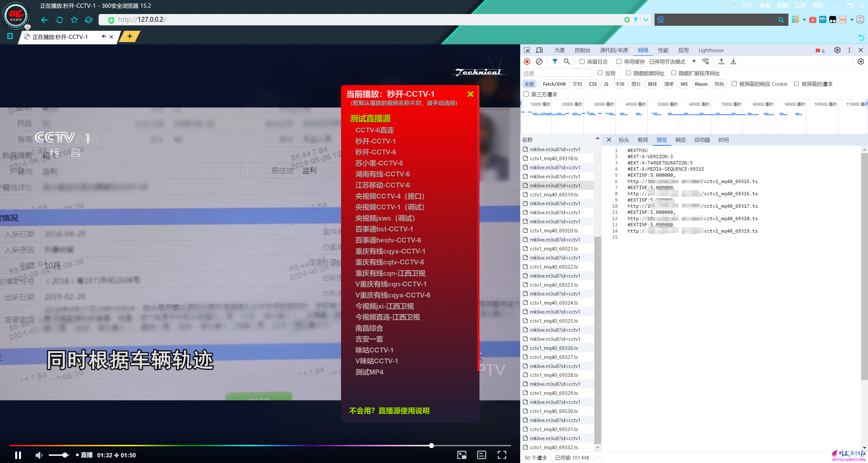
Task: Export HAR file download icon
Action: click(733, 61)
